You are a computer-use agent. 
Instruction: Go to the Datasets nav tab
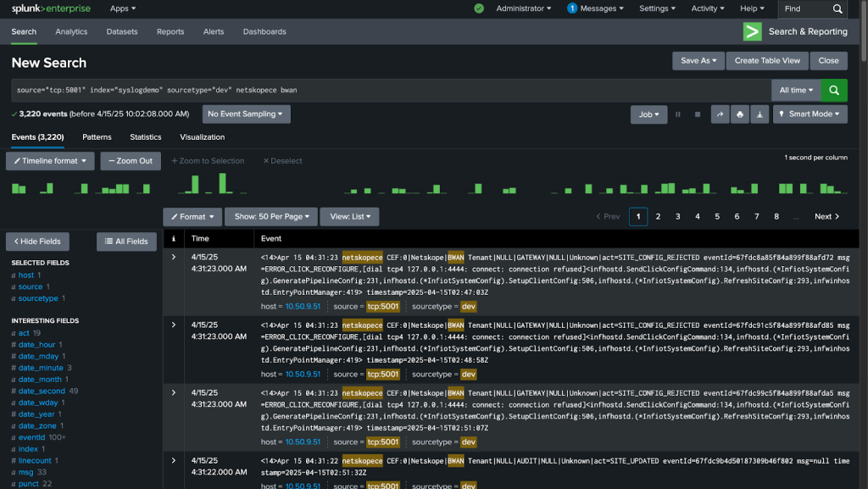pos(122,31)
